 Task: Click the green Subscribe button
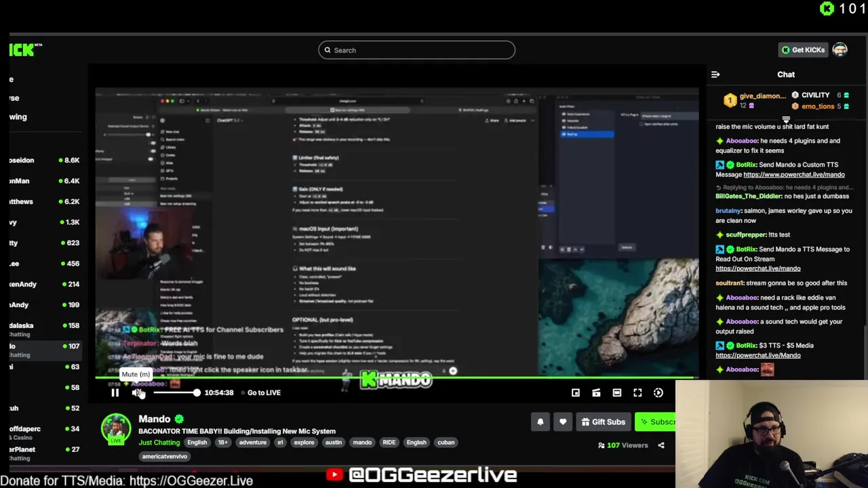coord(657,422)
